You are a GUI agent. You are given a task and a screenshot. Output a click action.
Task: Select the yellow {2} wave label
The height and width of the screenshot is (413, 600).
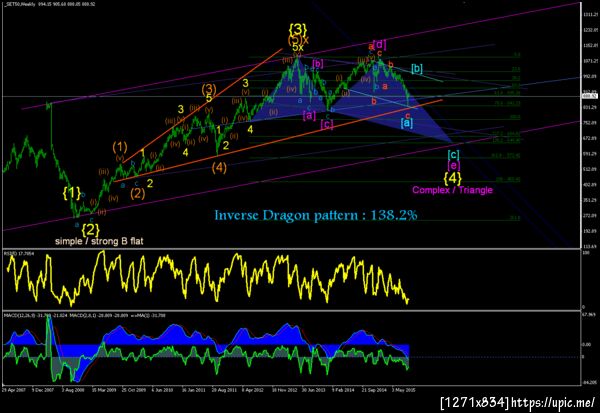click(x=90, y=230)
